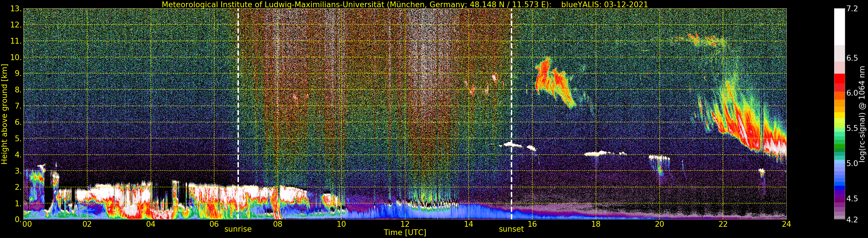Click the '16' time axis tick label
Viewport: 868px width, 238px height.
coord(532,224)
